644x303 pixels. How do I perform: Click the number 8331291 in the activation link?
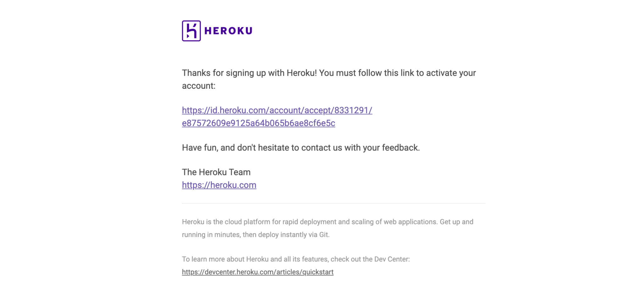pyautogui.click(x=352, y=110)
